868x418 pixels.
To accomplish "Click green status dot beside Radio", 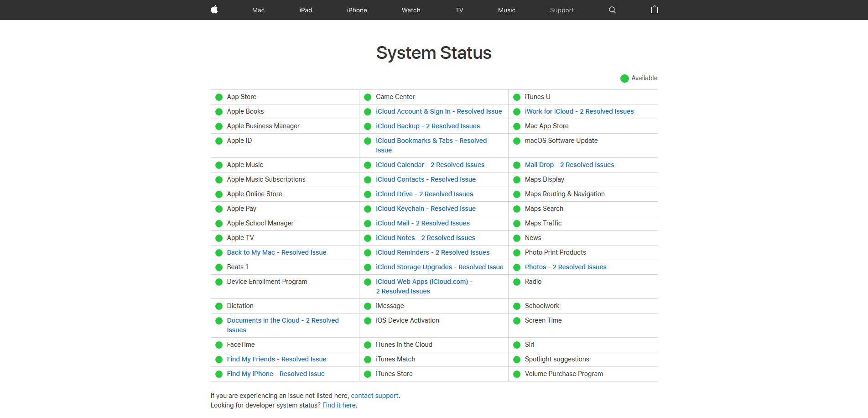I will tap(517, 282).
